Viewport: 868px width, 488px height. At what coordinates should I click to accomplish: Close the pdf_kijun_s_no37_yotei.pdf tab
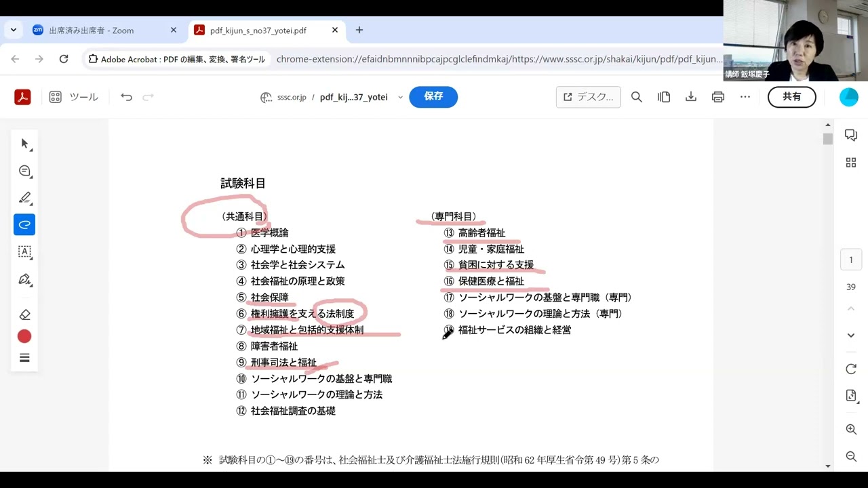click(x=335, y=30)
